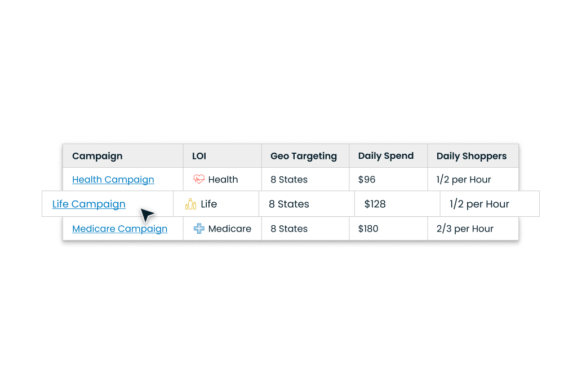Click the Life people icon

point(191,204)
